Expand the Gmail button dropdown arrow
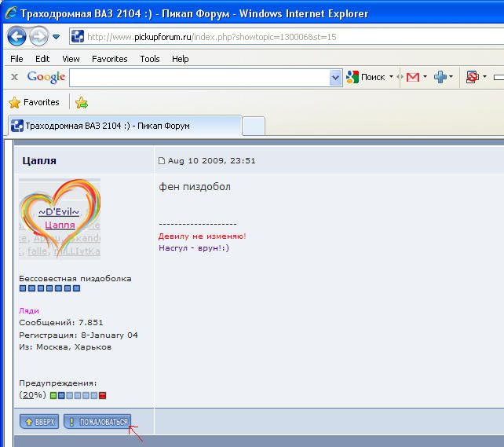Image resolution: width=504 pixels, height=447 pixels. pos(425,77)
